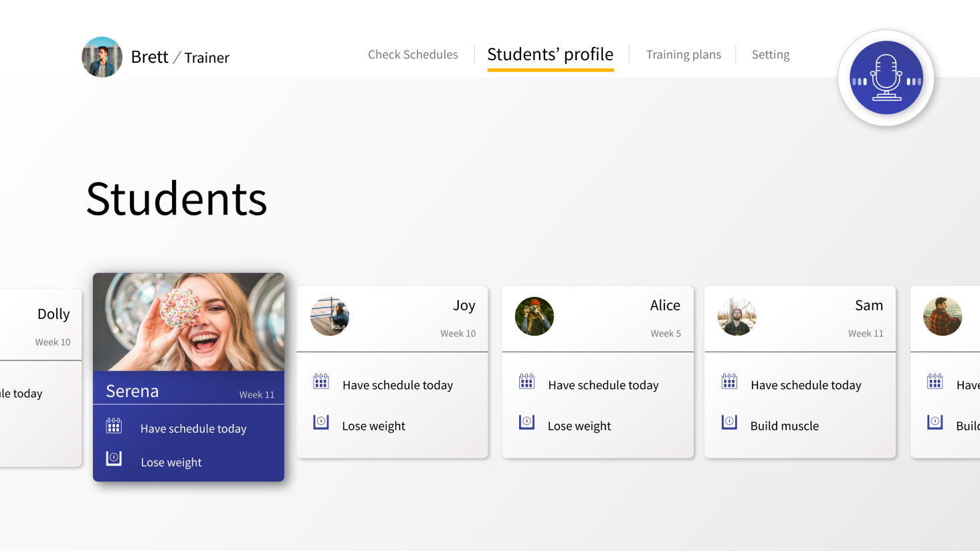Click Week 10 on Joy's card

[x=458, y=333]
